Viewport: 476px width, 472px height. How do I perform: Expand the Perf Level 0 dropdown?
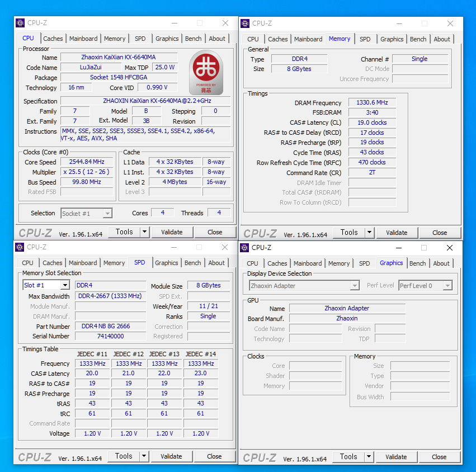447,286
